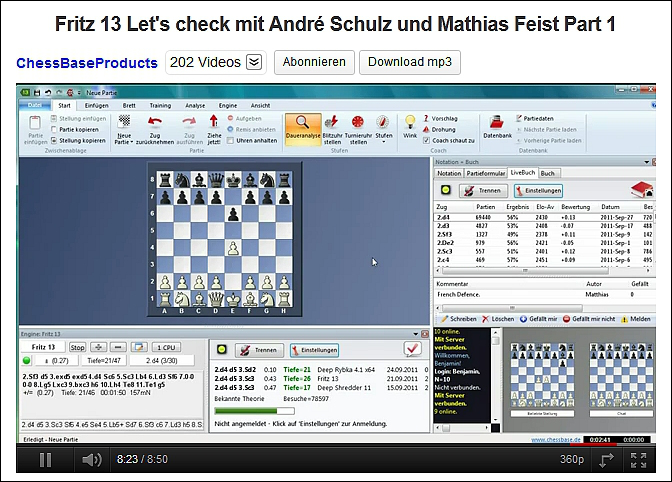The width and height of the screenshot is (672, 482).
Task: Click the engine window options icon beside 1 CPU
Action: 139,347
